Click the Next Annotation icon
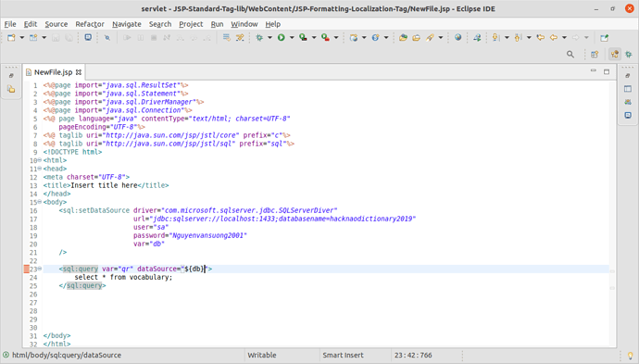The height and width of the screenshot is (364, 639). pos(496,37)
